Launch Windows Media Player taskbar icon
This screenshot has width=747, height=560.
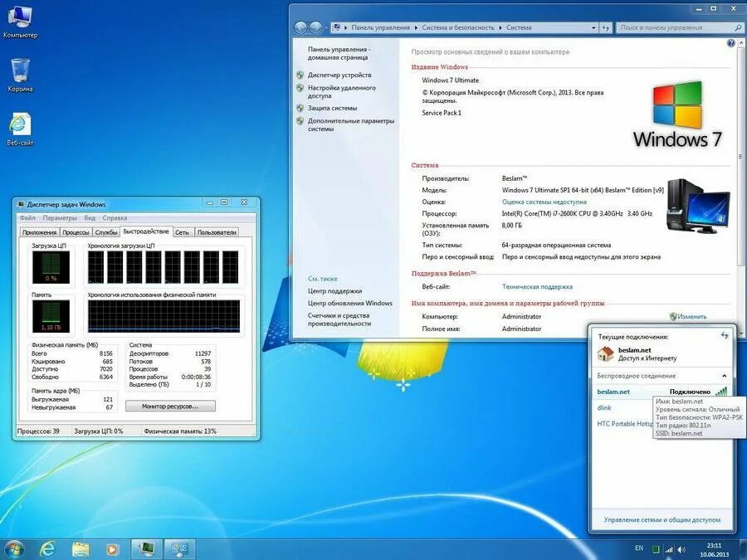(111, 549)
